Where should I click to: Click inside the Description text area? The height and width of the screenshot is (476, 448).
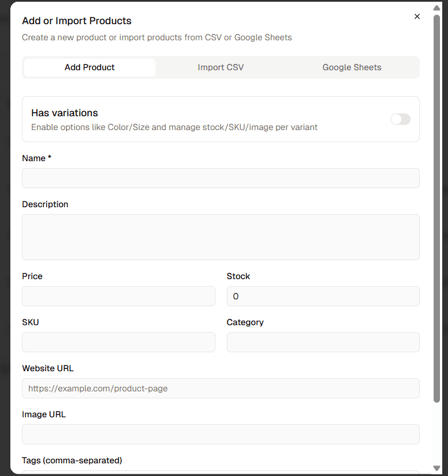(x=221, y=236)
